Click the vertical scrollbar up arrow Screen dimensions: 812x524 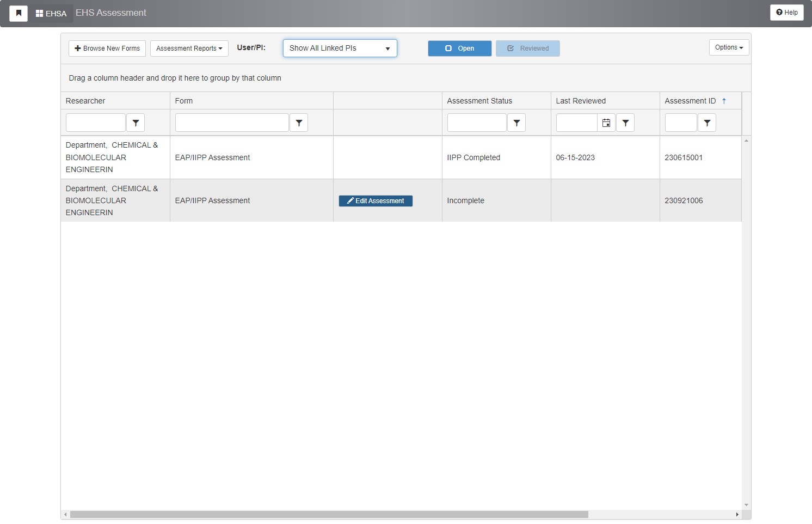(746, 141)
